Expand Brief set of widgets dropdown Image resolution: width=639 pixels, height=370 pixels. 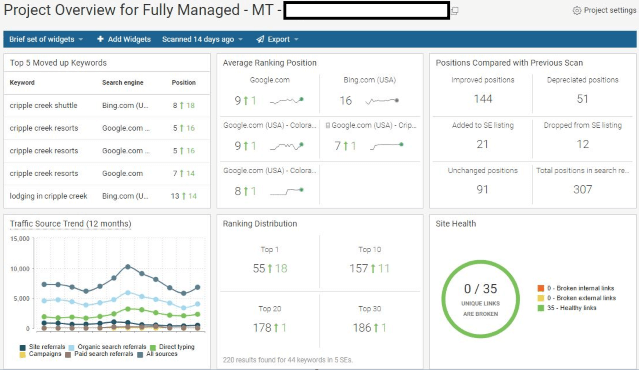coord(46,39)
